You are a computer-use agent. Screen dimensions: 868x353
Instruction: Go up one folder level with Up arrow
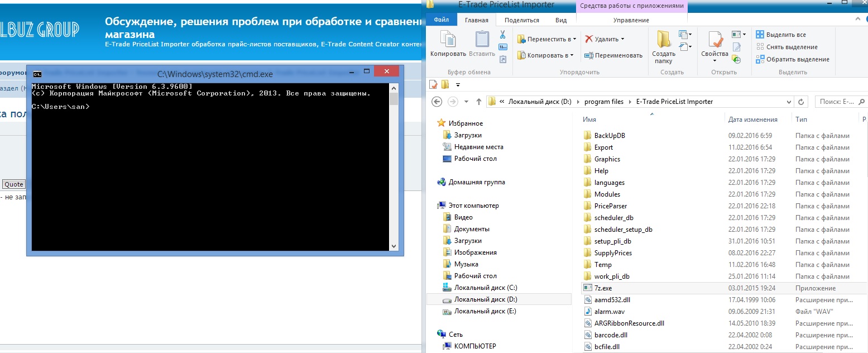point(479,102)
